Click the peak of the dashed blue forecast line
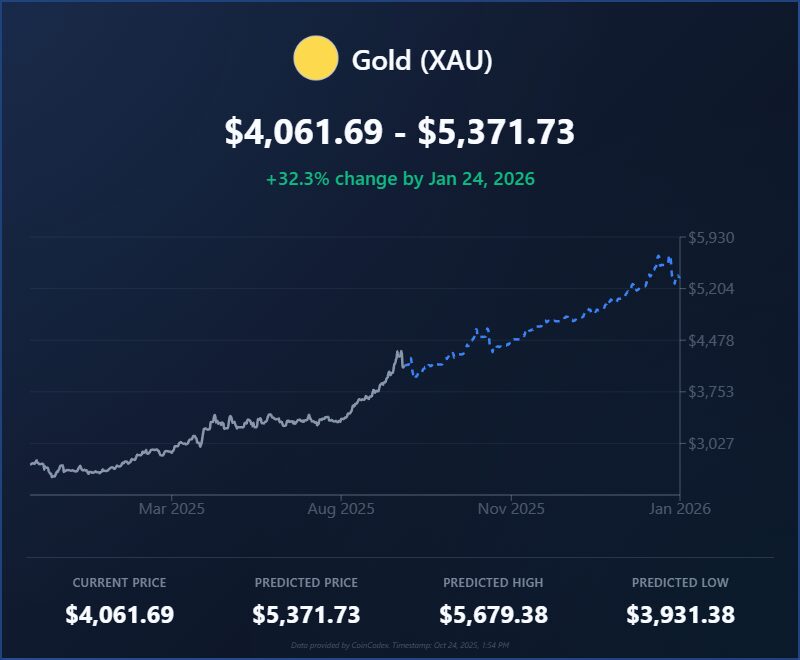 659,257
